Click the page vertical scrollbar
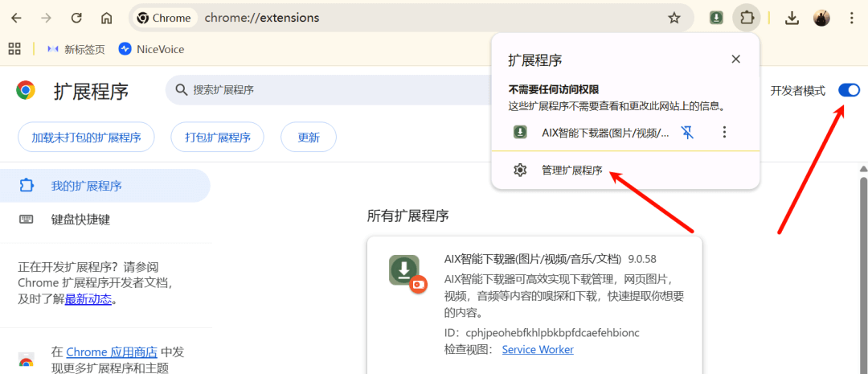This screenshot has height=374, width=868. pyautogui.click(x=863, y=274)
